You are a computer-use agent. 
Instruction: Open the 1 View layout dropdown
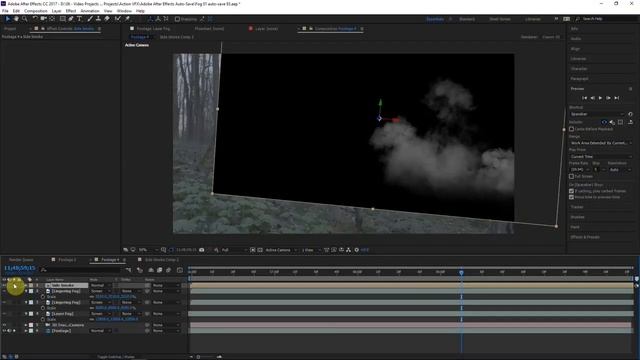pyautogui.click(x=311, y=250)
